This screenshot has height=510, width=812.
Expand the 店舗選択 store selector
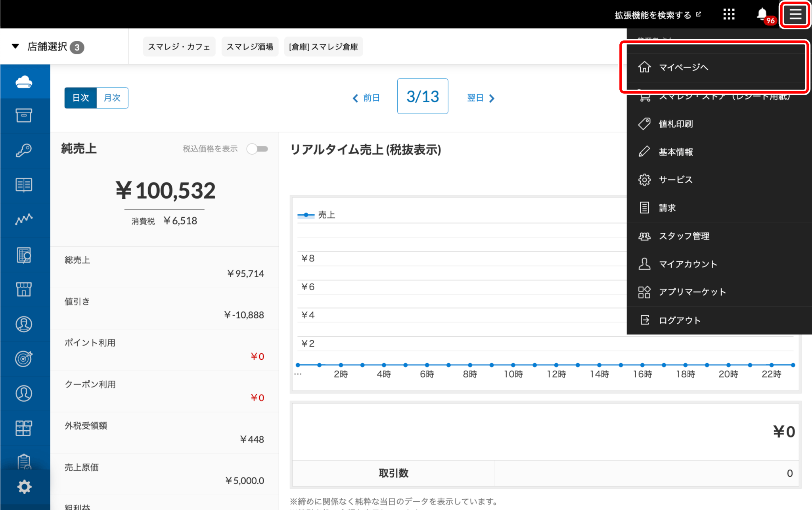coord(48,47)
